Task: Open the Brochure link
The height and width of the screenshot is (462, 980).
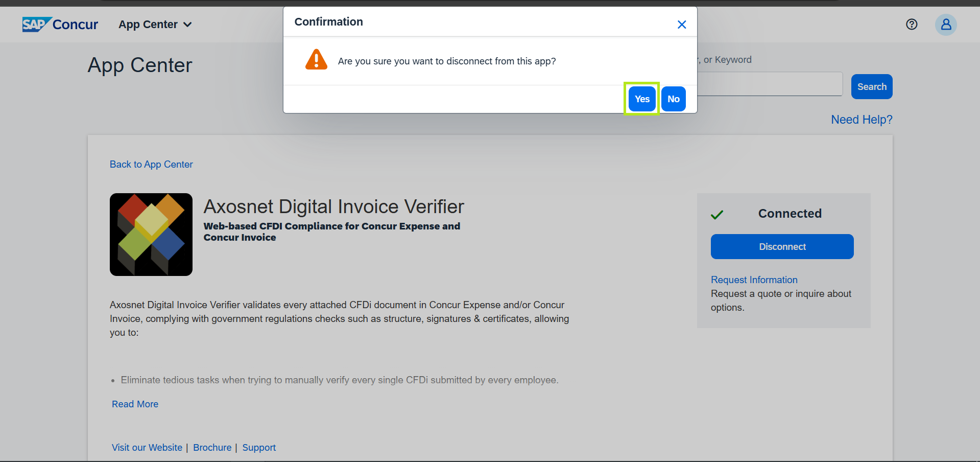Action: coord(212,448)
